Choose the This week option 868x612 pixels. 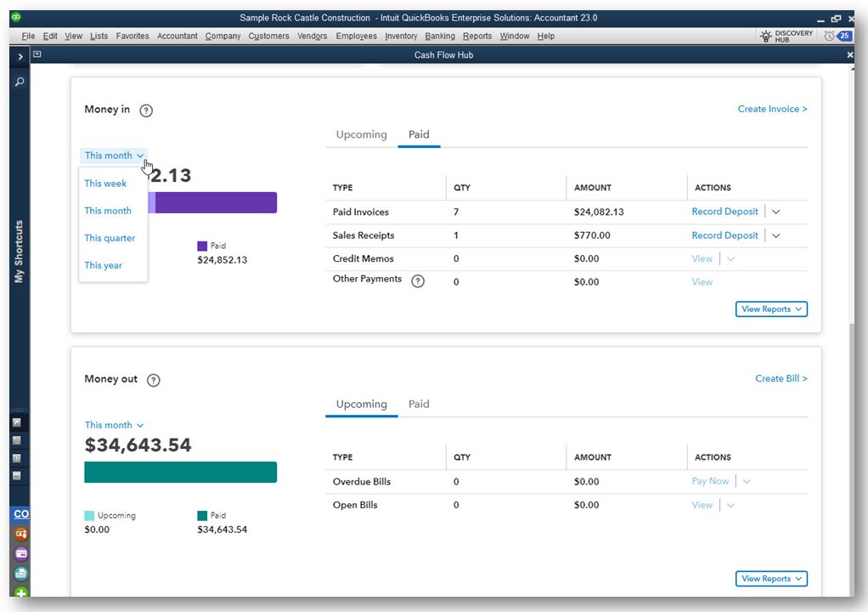pyautogui.click(x=105, y=183)
